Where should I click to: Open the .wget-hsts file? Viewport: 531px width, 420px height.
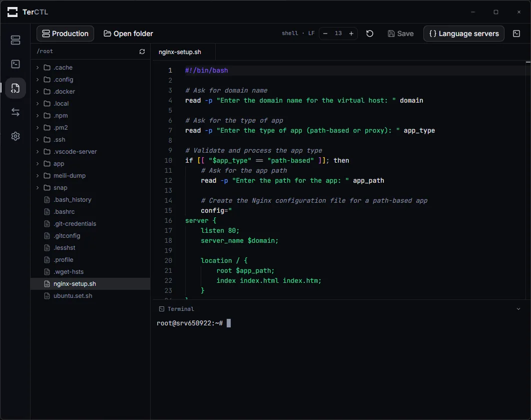[91, 272]
